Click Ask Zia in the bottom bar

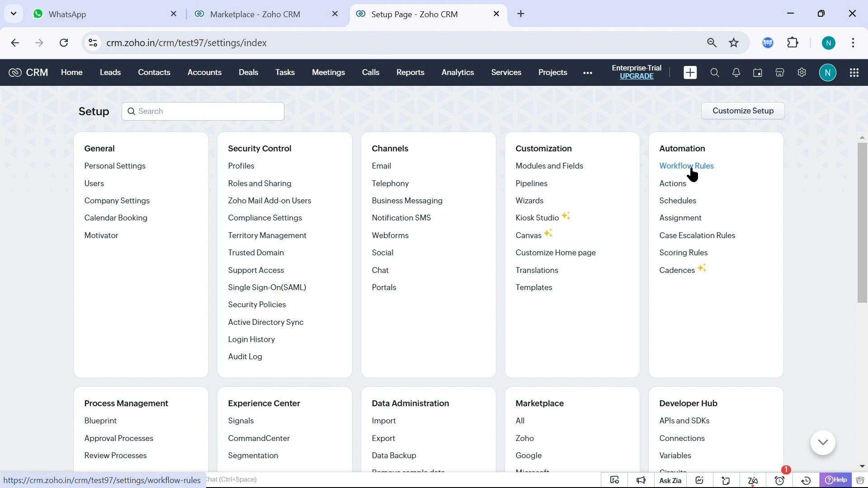click(671, 480)
